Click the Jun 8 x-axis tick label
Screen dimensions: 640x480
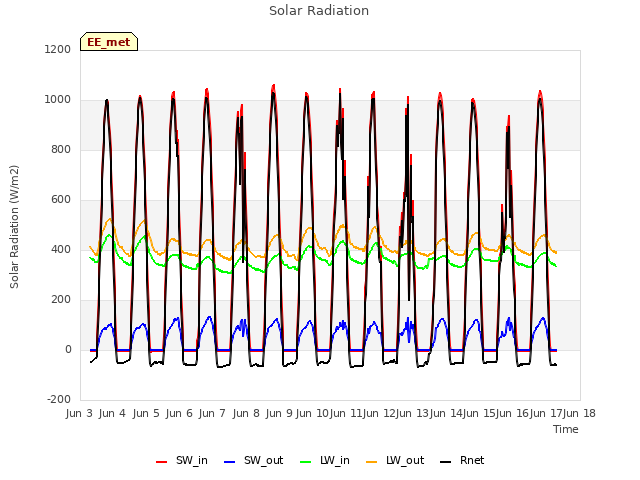pos(246,413)
